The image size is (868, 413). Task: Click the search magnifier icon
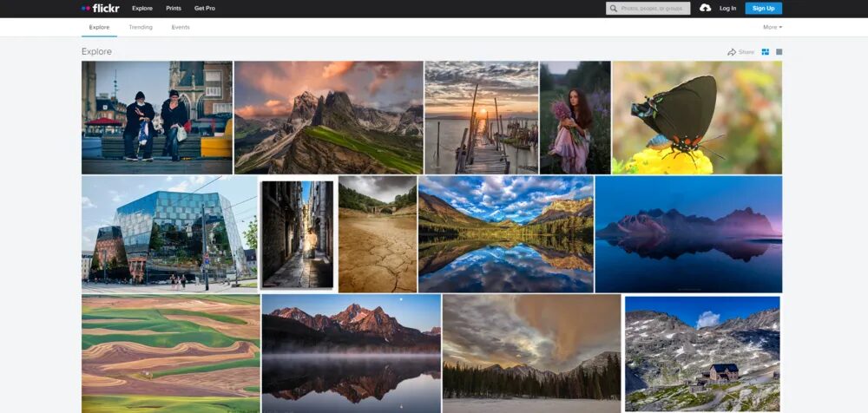tap(613, 9)
